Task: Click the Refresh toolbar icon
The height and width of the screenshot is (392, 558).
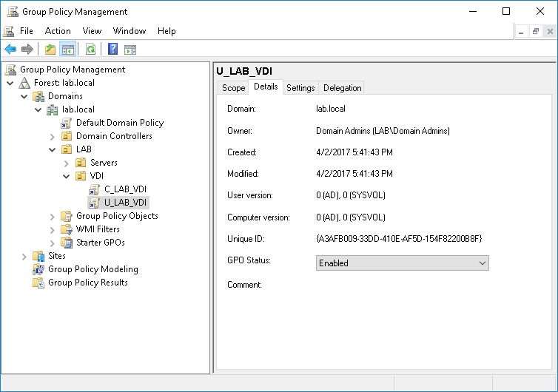Action: coord(90,50)
